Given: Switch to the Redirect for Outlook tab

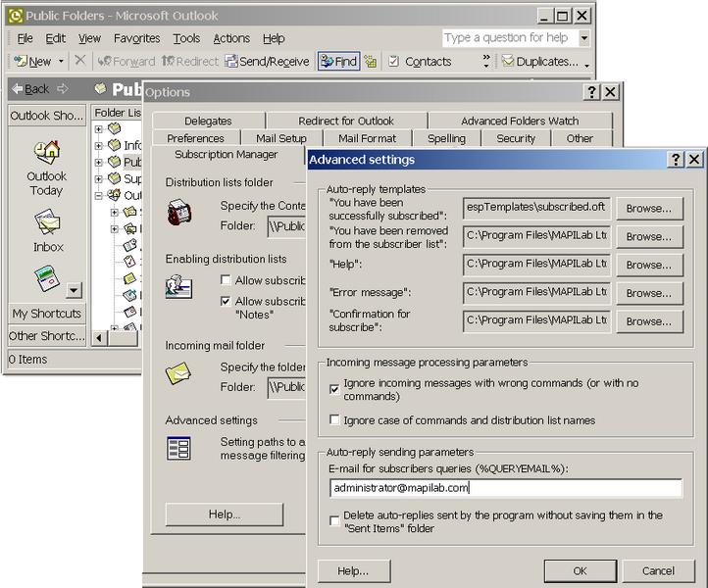Looking at the screenshot, I should [x=346, y=121].
